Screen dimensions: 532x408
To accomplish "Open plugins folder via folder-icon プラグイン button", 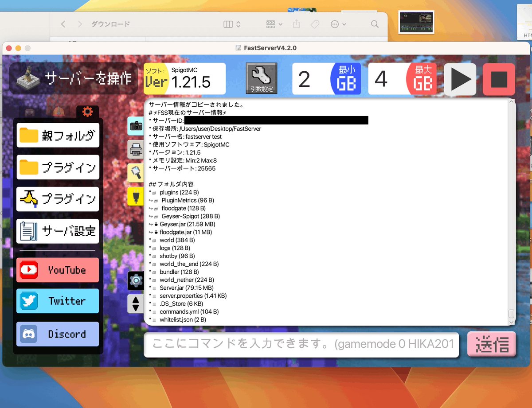I will [x=58, y=167].
